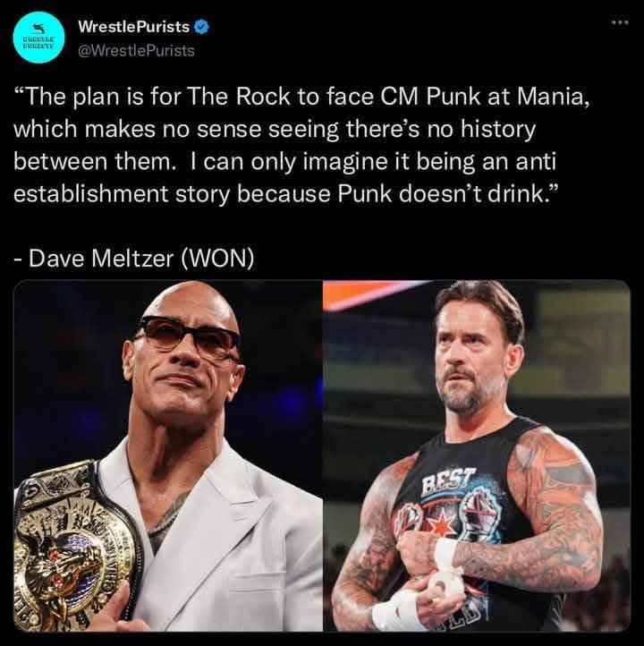Open the WrestlePurists profile avatar
This screenshot has height=646, width=644.
click(x=39, y=38)
